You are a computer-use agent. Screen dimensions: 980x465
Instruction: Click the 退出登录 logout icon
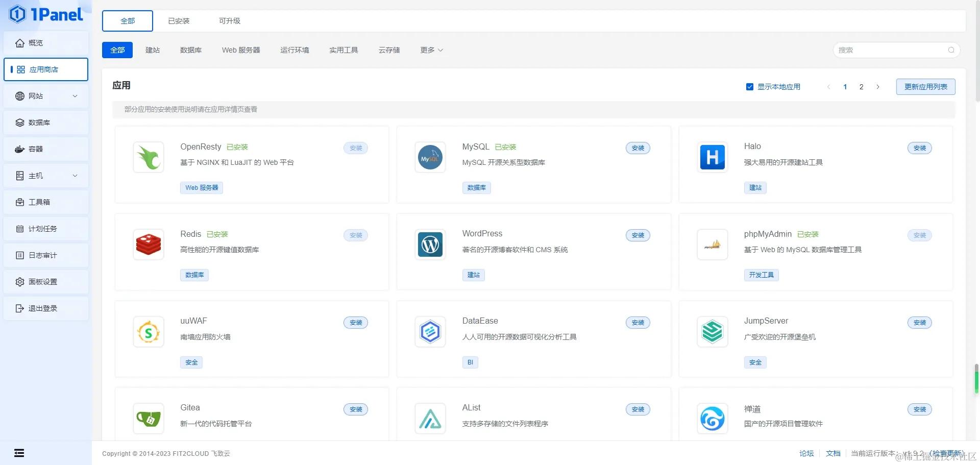point(20,308)
